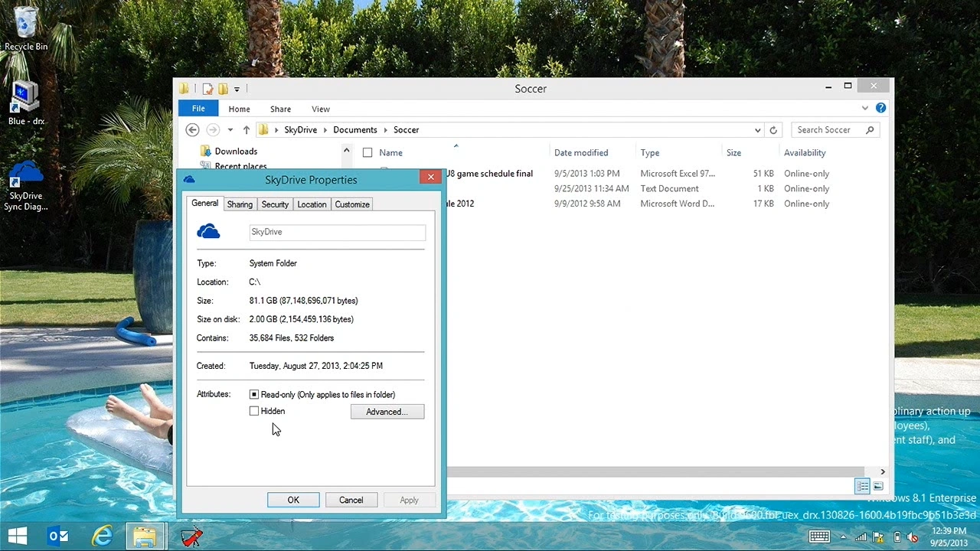Switch Explorer to details view
This screenshot has height=551, width=980.
862,486
